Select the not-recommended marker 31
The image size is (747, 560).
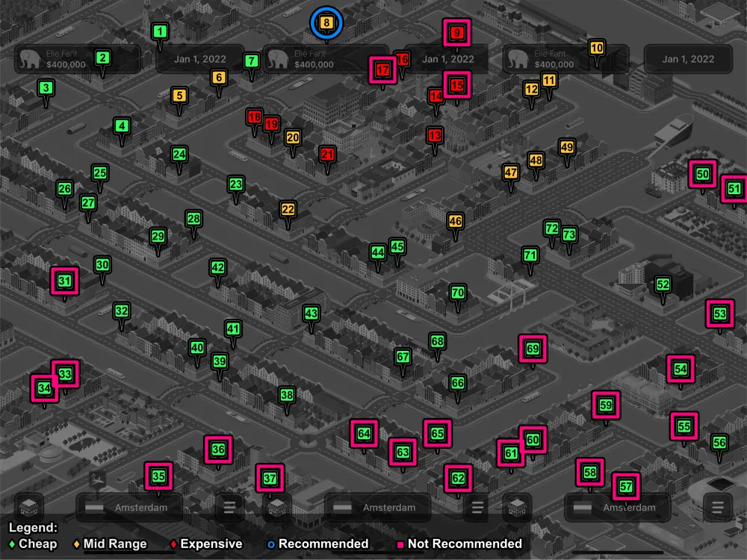65,281
